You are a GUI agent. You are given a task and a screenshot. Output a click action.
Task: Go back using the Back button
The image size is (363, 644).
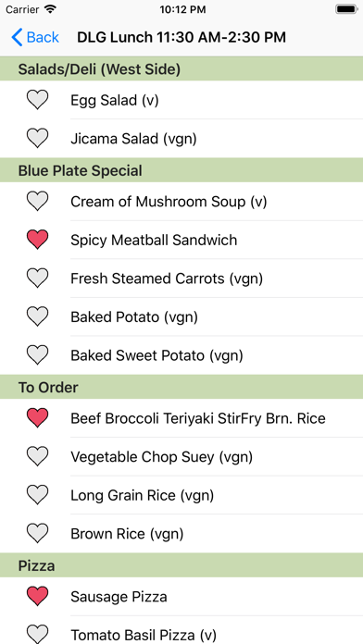[35, 37]
